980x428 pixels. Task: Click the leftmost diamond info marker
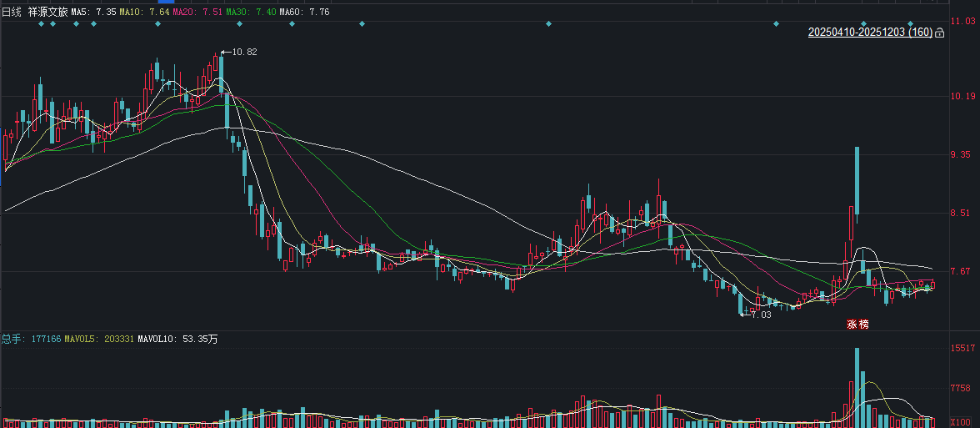[x=41, y=23]
